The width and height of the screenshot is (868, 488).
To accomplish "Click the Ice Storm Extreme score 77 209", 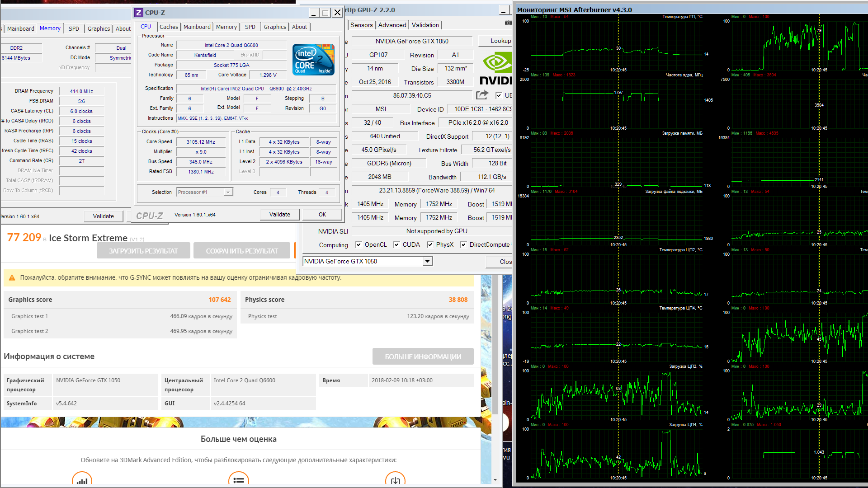I will click(x=24, y=238).
